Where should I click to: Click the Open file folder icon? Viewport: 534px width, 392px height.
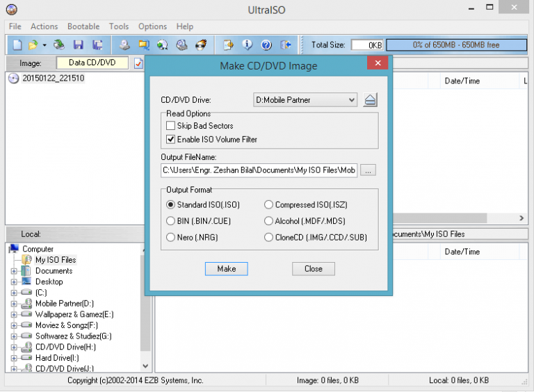click(33, 44)
